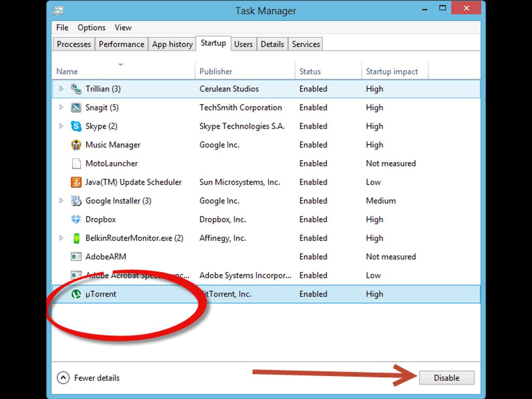Expand the Skype (2) group
This screenshot has height=399, width=532.
click(x=61, y=126)
